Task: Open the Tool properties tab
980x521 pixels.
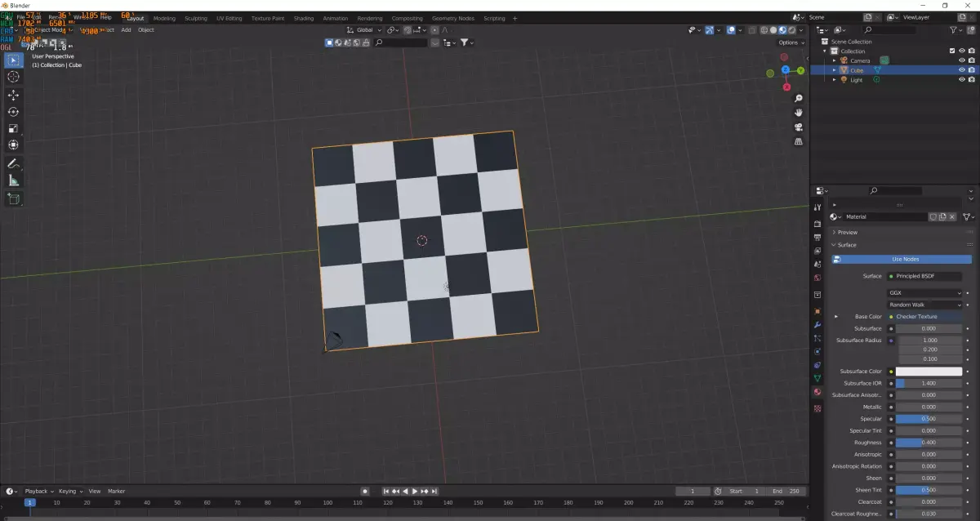Action: pos(817,207)
